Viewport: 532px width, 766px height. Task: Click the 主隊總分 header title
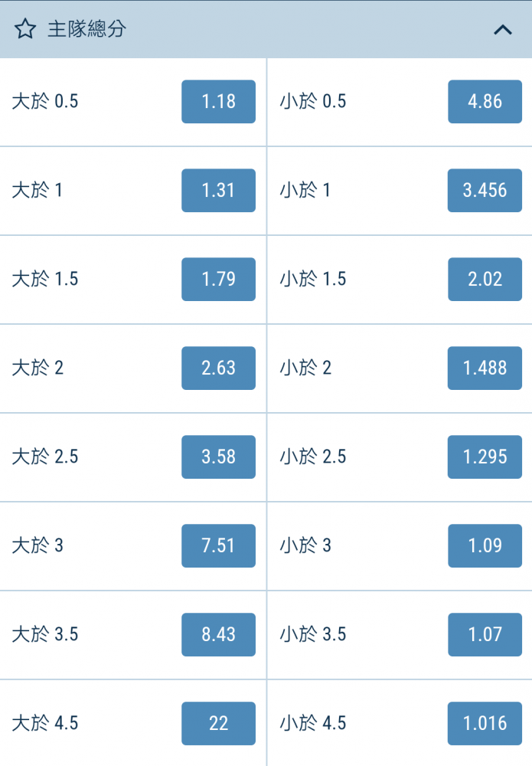pos(86,29)
